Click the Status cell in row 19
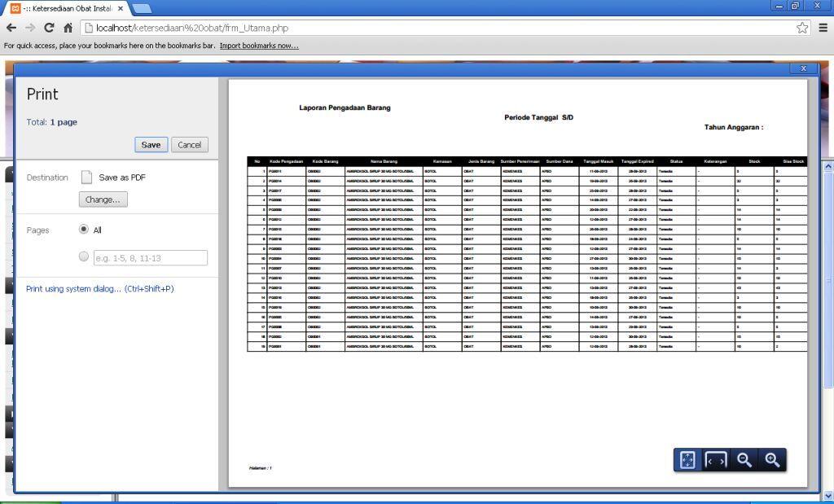The image size is (834, 504). click(x=677, y=346)
